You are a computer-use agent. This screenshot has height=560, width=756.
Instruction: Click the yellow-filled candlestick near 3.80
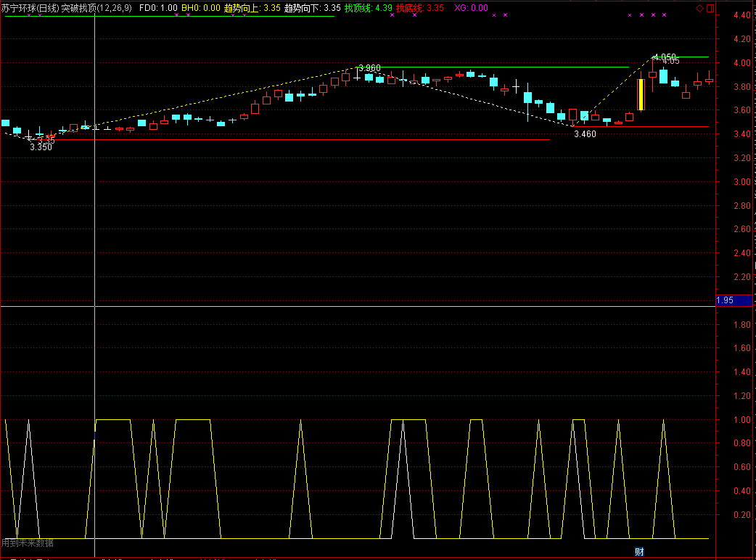tap(641, 94)
